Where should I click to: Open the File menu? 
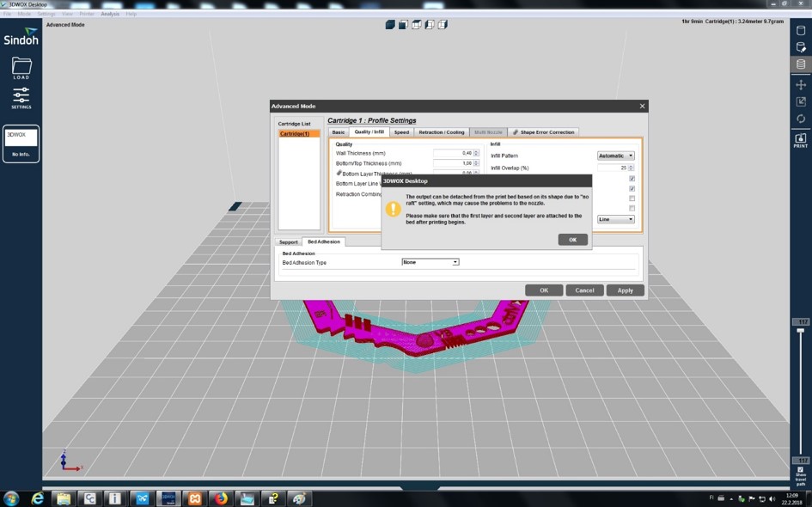[7, 14]
